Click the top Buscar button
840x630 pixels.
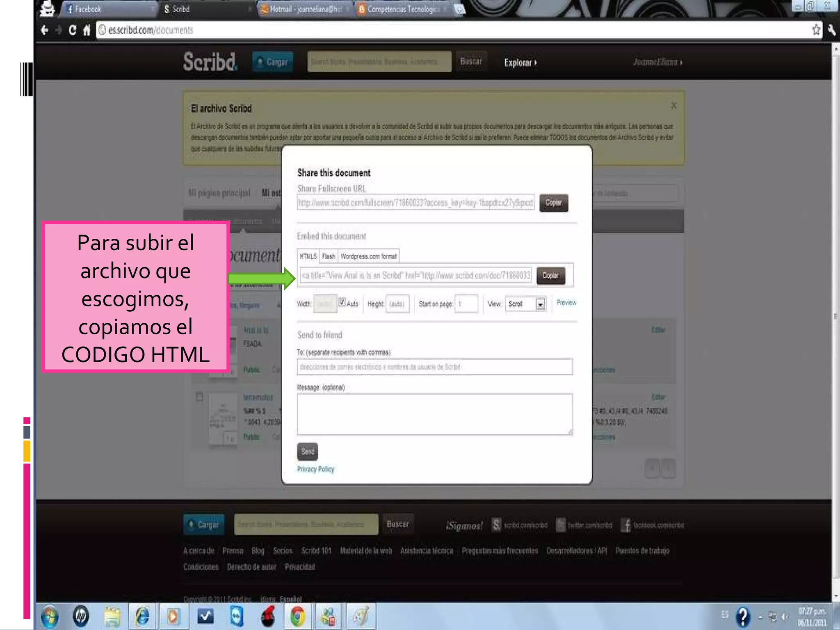tap(471, 62)
